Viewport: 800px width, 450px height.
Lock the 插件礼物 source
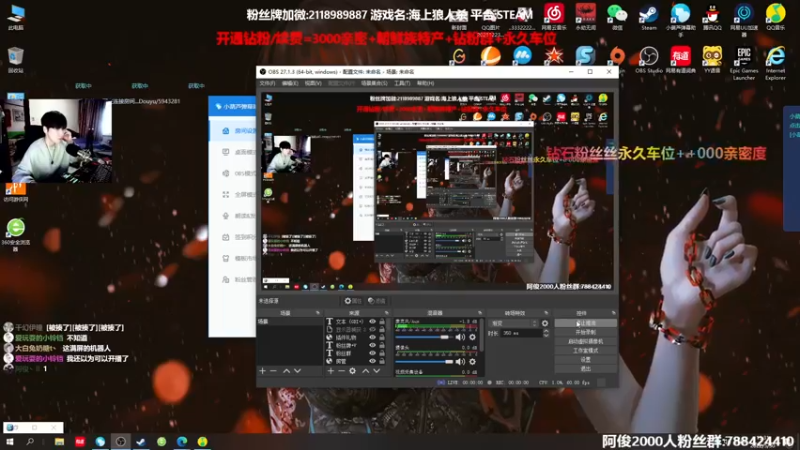pyautogui.click(x=382, y=337)
